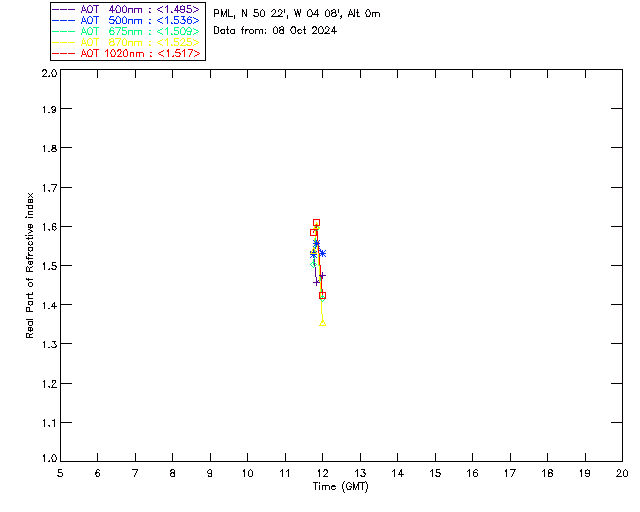Click x-axis tick label 5

[60, 473]
